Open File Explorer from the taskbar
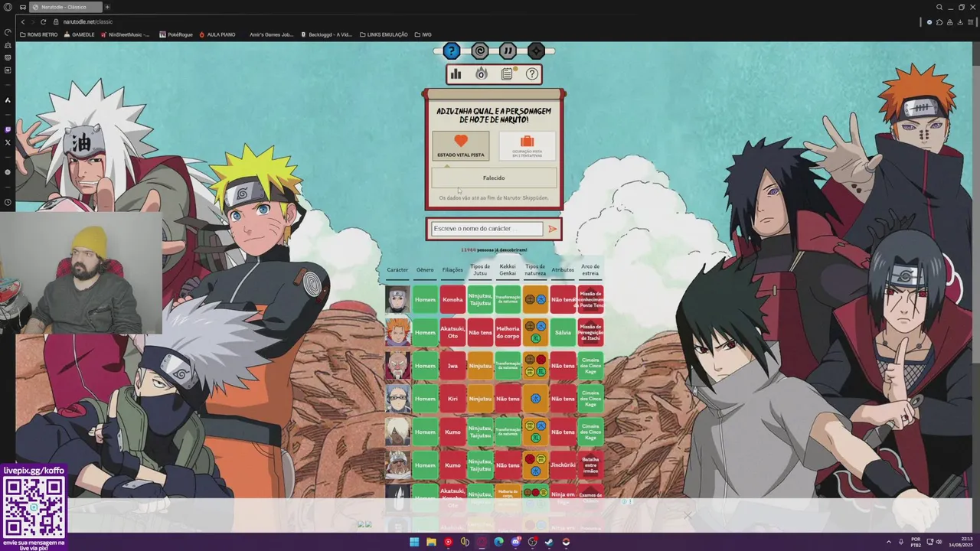The image size is (980, 551). [x=431, y=542]
